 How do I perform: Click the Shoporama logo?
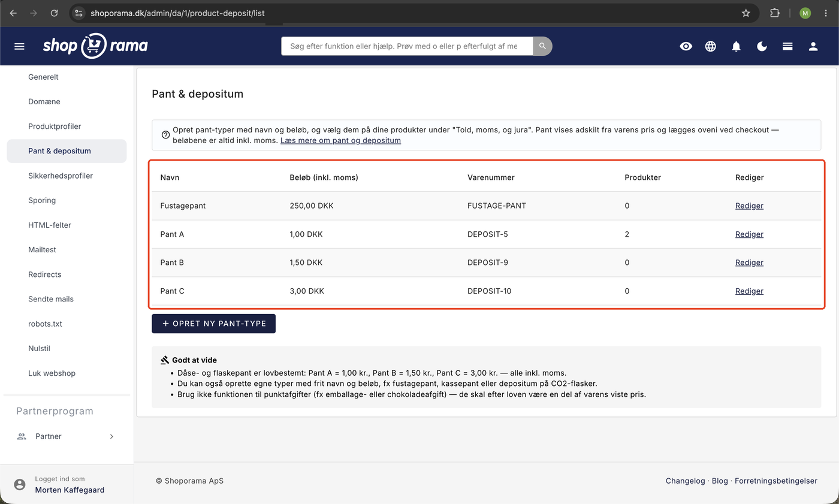coord(95,46)
